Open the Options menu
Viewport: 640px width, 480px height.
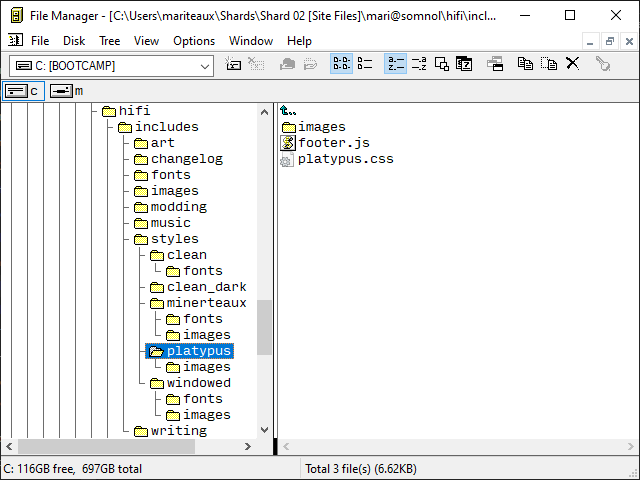[194, 41]
